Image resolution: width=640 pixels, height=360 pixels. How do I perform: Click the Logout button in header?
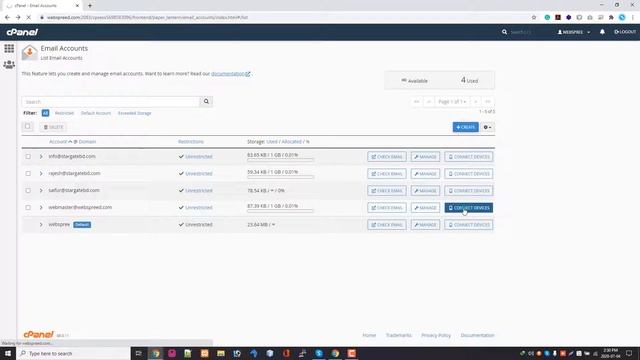(625, 32)
